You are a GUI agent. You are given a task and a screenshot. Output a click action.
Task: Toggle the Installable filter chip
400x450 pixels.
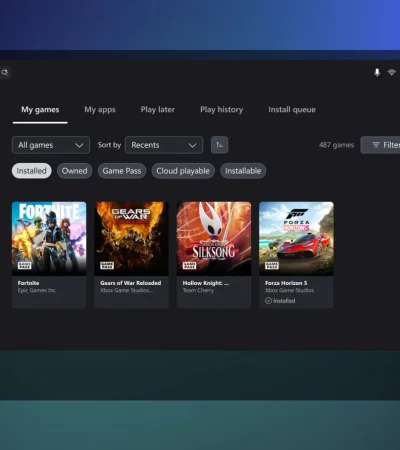click(243, 171)
